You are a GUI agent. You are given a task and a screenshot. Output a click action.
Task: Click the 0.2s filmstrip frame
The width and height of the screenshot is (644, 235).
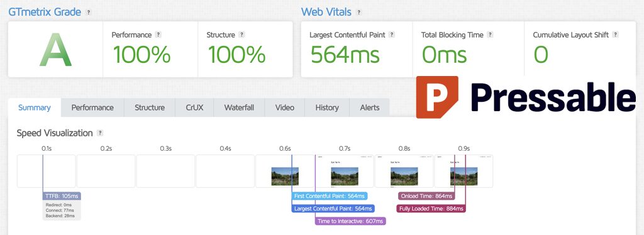pos(106,171)
